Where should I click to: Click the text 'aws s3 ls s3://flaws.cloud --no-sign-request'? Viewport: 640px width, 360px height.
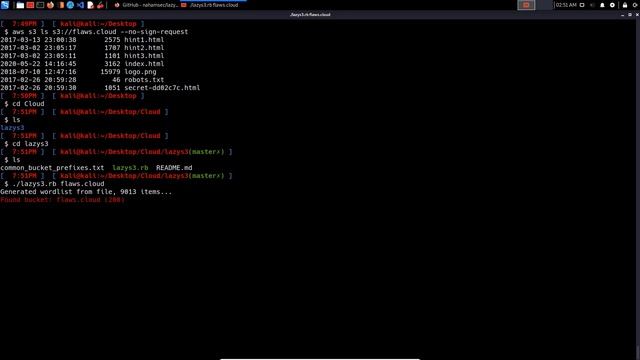100,32
